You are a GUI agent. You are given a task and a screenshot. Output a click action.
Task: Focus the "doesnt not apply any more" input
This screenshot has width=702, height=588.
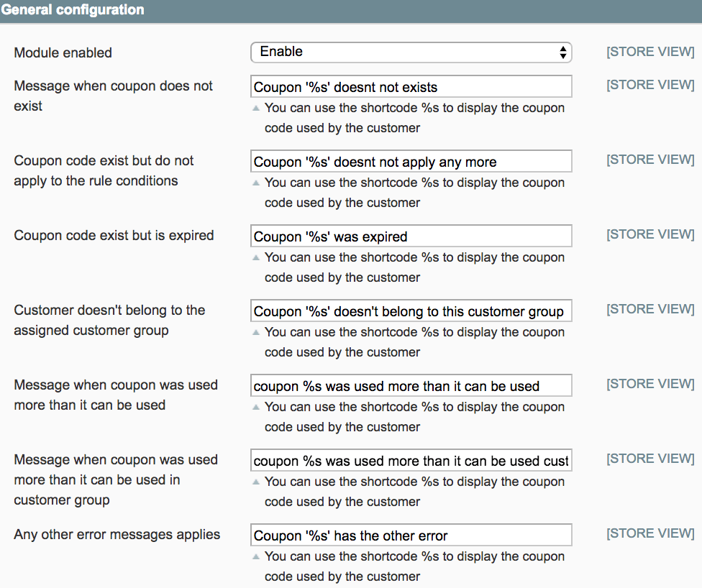411,162
